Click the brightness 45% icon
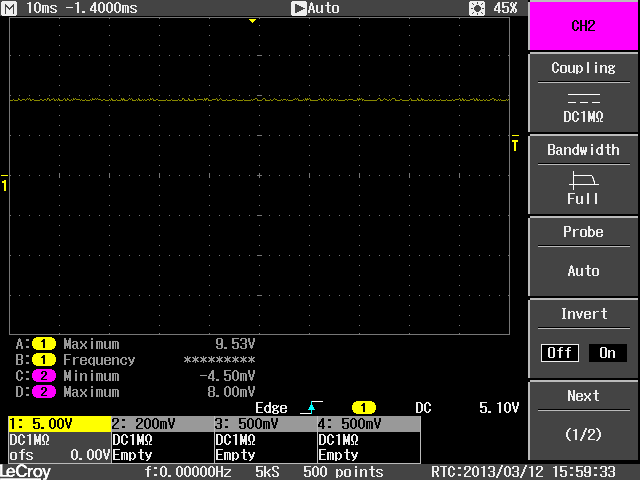Image resolution: width=640 pixels, height=480 pixels. pyautogui.click(x=477, y=8)
